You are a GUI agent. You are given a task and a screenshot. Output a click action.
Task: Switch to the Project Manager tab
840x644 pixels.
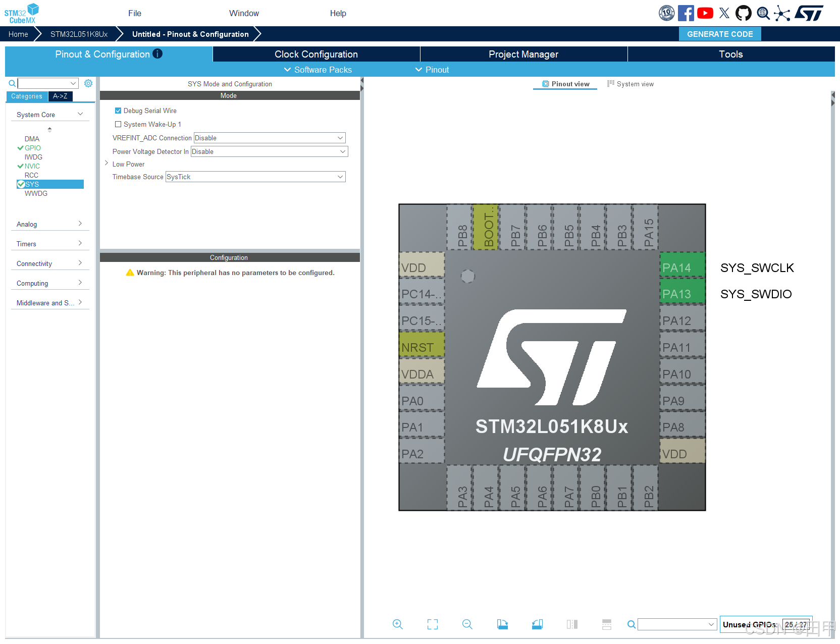[x=523, y=54]
